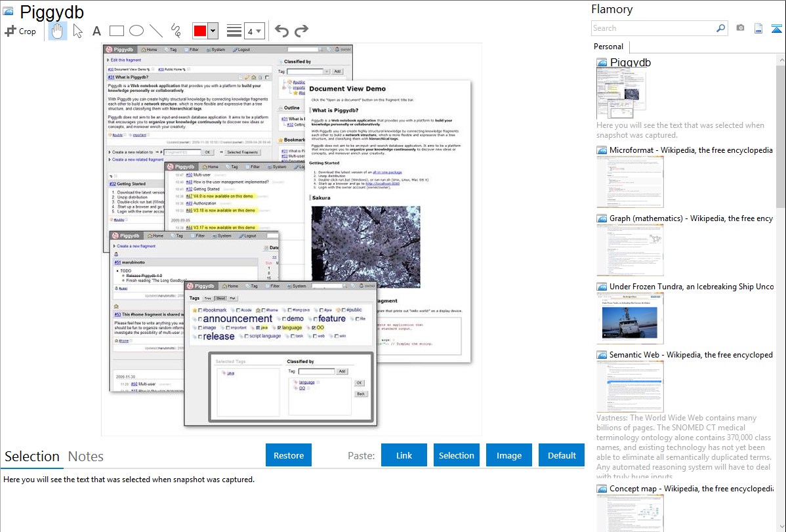Choose the text annotation tool
The image size is (786, 532).
pos(96,31)
